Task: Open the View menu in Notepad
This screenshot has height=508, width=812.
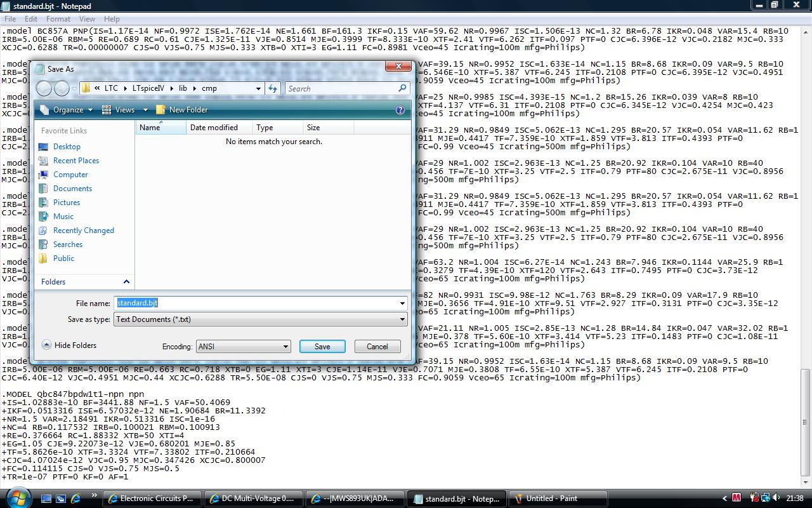Action: [x=87, y=19]
